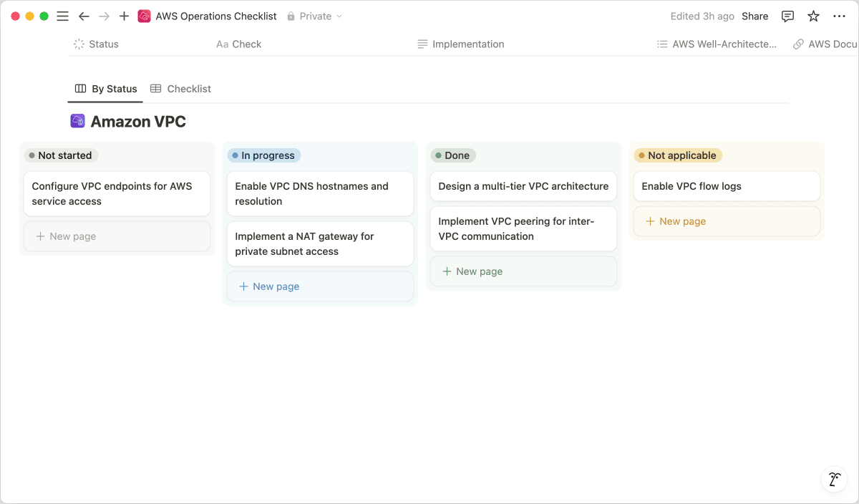859x504 pixels.
Task: Click the AWS Operations Checklist breadcrumb title
Action: click(216, 16)
